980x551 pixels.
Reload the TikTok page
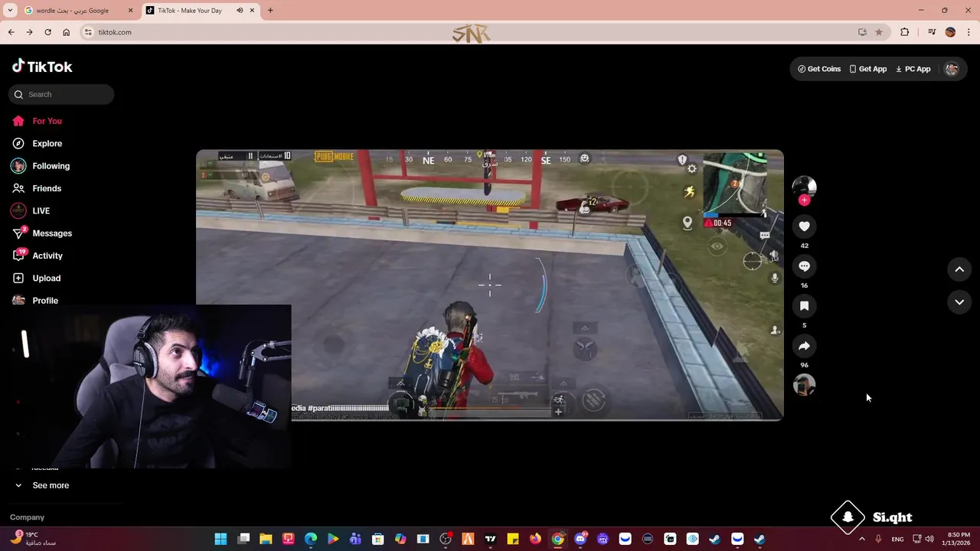point(47,32)
